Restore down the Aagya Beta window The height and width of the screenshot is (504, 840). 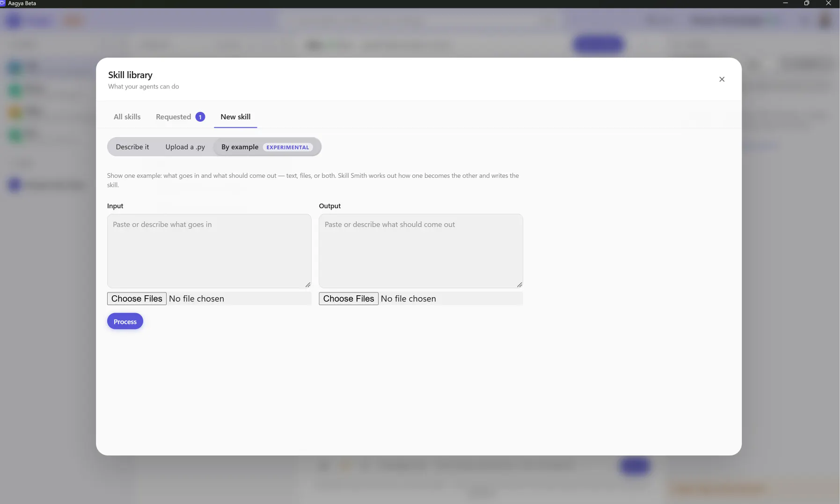[807, 3]
